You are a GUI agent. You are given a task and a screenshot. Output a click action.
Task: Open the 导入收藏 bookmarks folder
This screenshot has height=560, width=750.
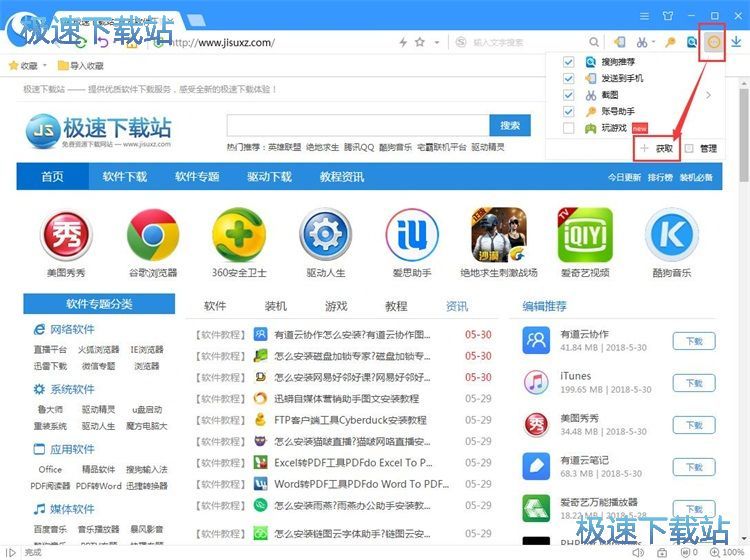pos(81,66)
